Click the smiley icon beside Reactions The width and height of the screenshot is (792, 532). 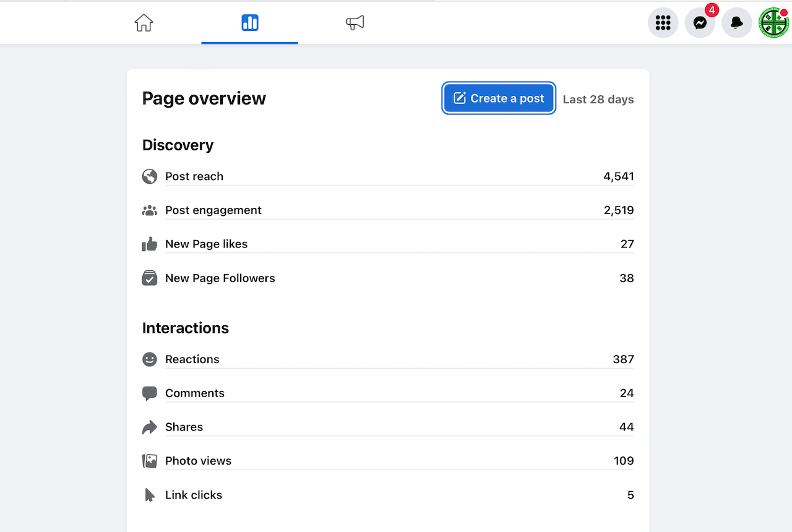point(150,359)
